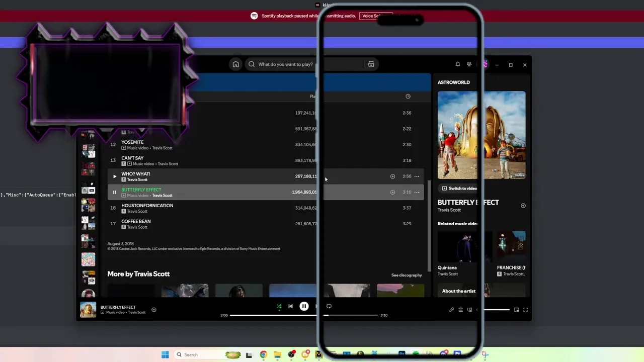The image size is (644, 362).
Task: Add WHO? WHAT! to Liked Songs
Action: click(392, 176)
